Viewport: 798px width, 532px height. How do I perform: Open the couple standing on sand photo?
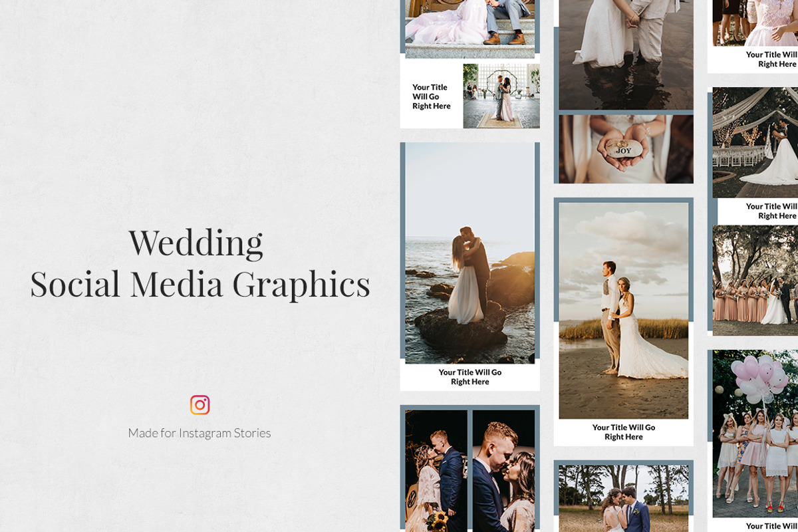pyautogui.click(x=624, y=311)
